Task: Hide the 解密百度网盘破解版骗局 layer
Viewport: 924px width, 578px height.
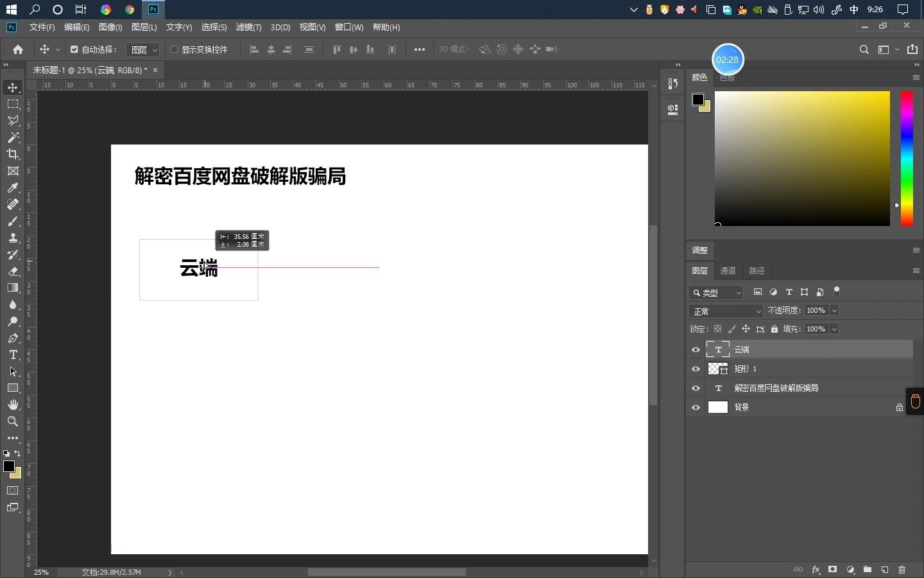Action: click(696, 389)
